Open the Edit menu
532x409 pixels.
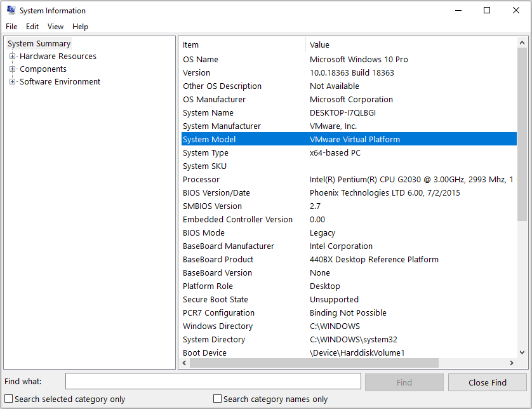(x=32, y=27)
